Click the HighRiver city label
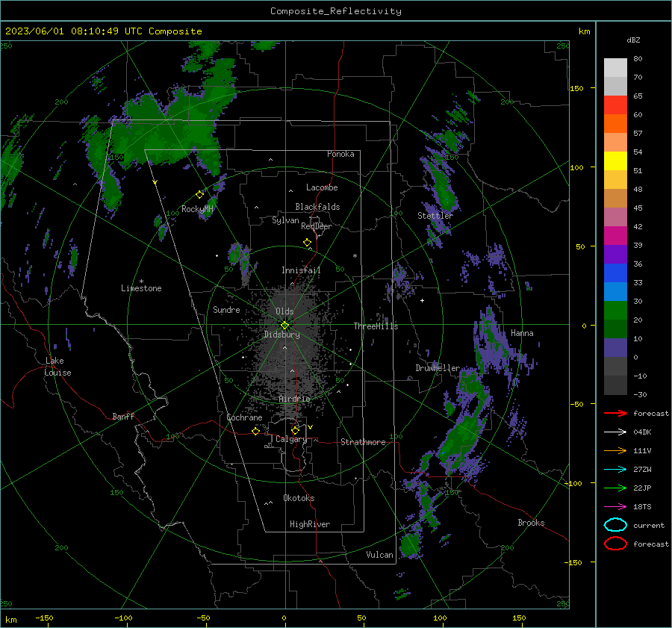This screenshot has height=628, width=672. pyautogui.click(x=310, y=524)
